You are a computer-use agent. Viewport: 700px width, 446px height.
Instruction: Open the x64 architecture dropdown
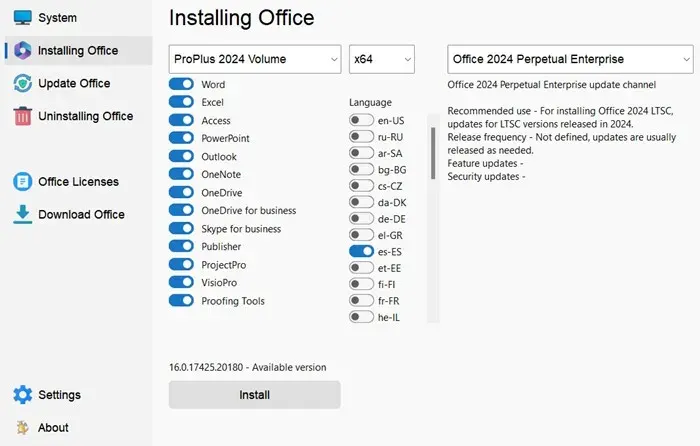pos(382,59)
